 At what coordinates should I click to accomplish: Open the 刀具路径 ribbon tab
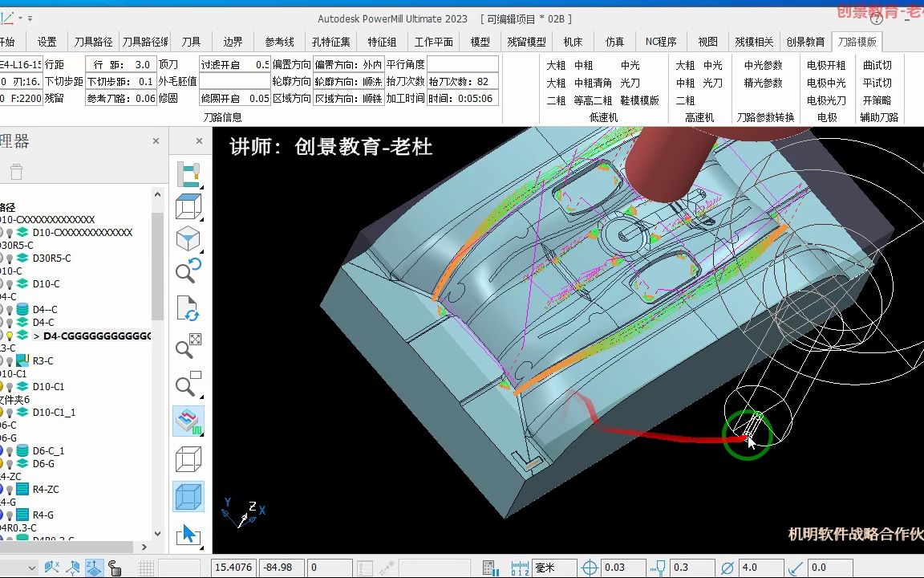click(x=93, y=41)
